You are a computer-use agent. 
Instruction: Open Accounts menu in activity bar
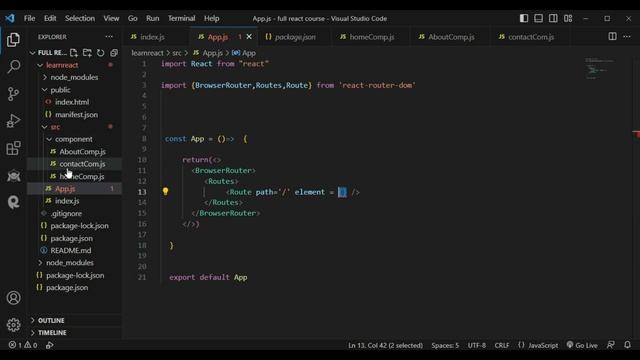[x=13, y=298]
